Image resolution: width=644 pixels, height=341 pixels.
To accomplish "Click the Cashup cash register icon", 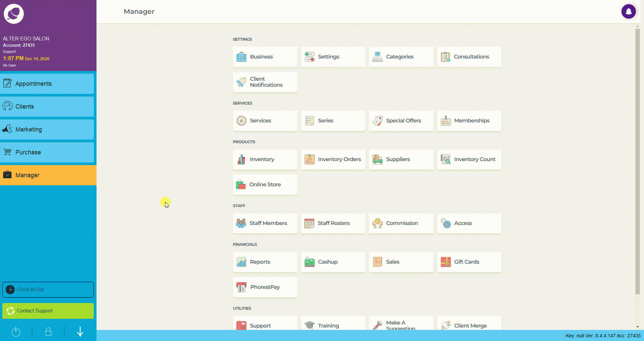I will coord(309,262).
